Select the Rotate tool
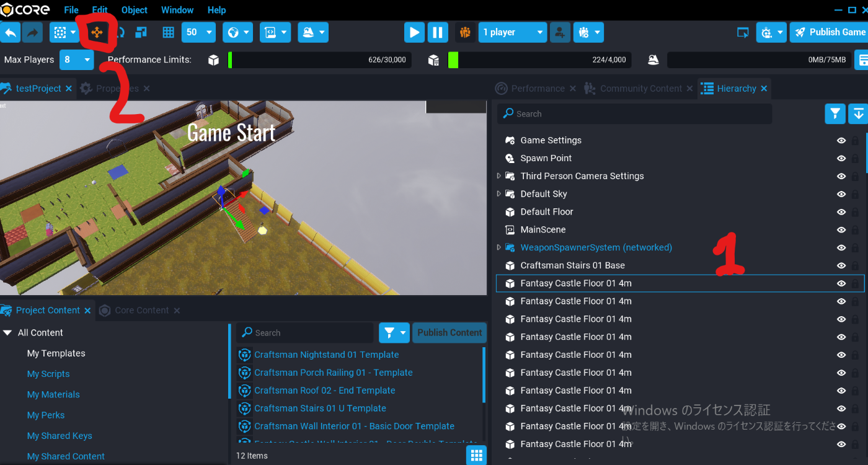This screenshot has height=465, width=868. [x=119, y=32]
